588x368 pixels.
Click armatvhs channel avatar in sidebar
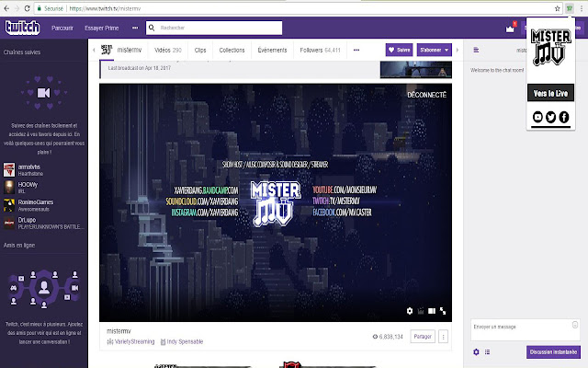[9, 169]
